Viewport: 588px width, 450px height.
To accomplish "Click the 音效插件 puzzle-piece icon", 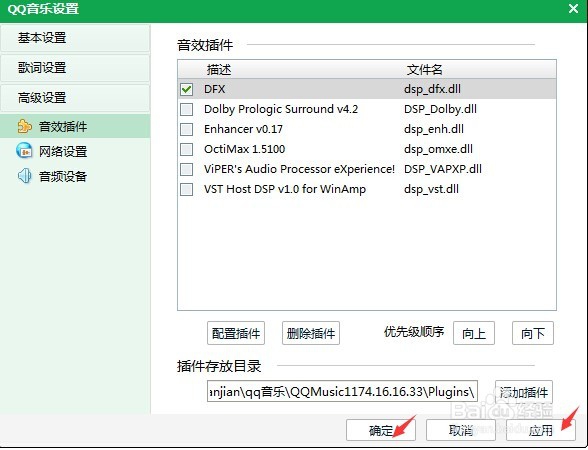I will 24,126.
